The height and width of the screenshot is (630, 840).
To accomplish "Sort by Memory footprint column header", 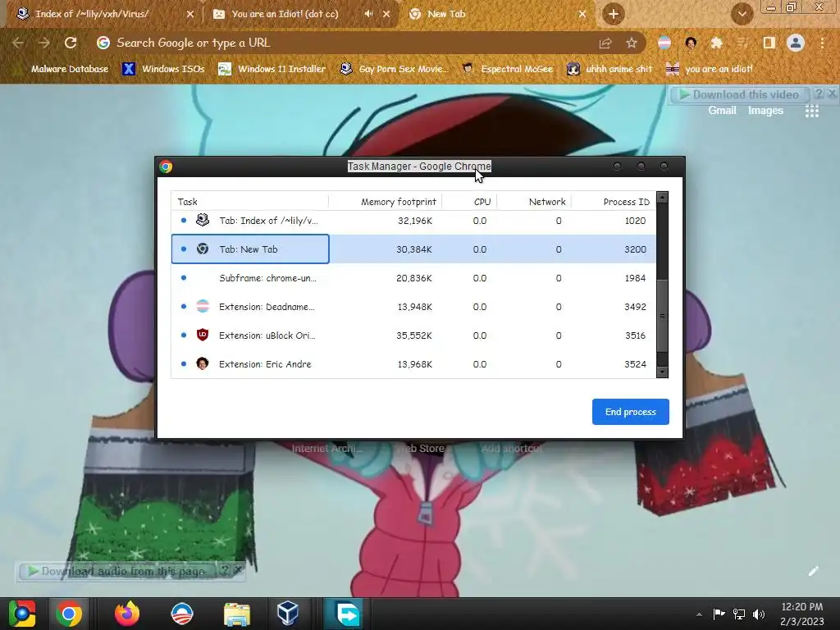I will [386, 202].
